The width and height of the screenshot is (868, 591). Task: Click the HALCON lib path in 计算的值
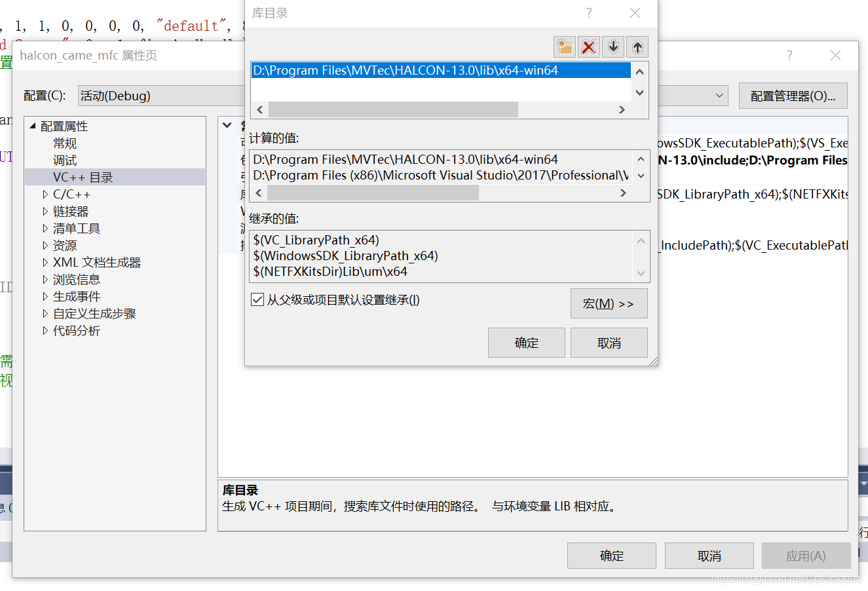point(406,159)
